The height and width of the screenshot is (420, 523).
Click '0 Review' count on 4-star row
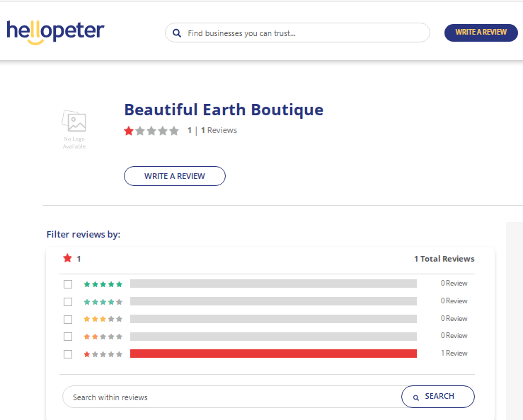pyautogui.click(x=454, y=301)
